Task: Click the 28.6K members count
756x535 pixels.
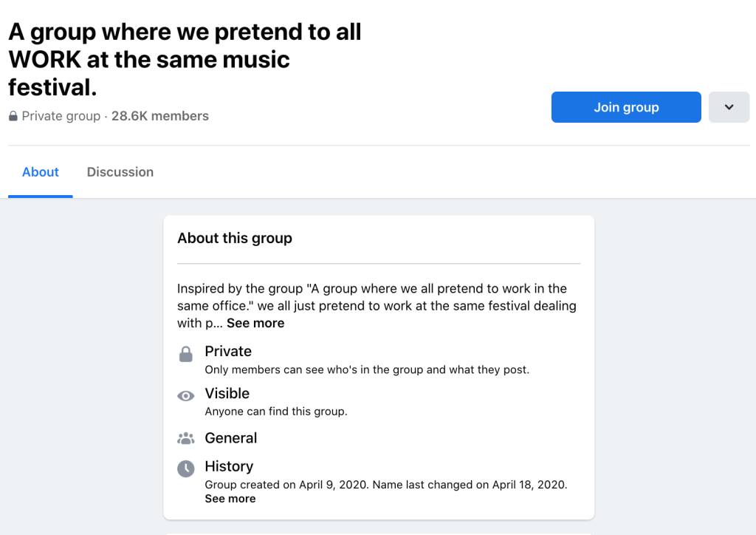Action: point(160,116)
